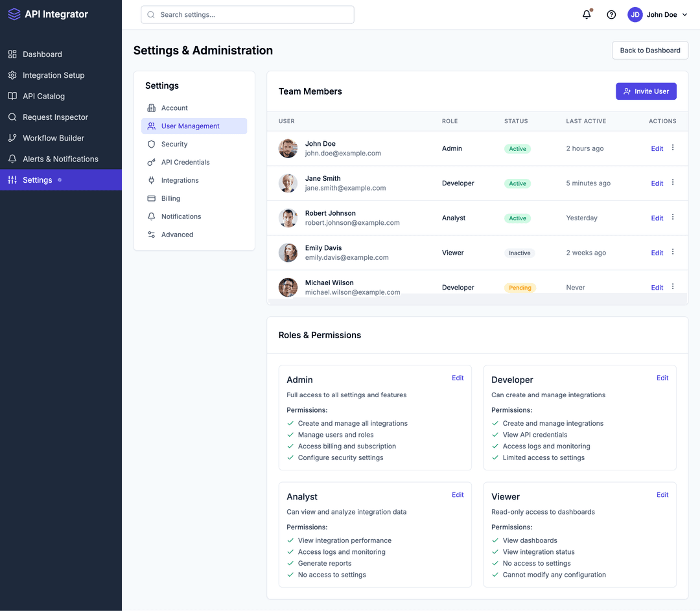Image resolution: width=700 pixels, height=611 pixels.
Task: Click the Search settings input field
Action: 247,14
